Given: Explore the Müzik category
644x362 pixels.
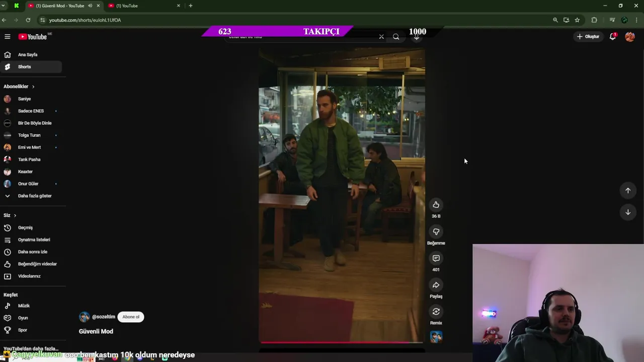Looking at the screenshot, I should pos(31,306).
